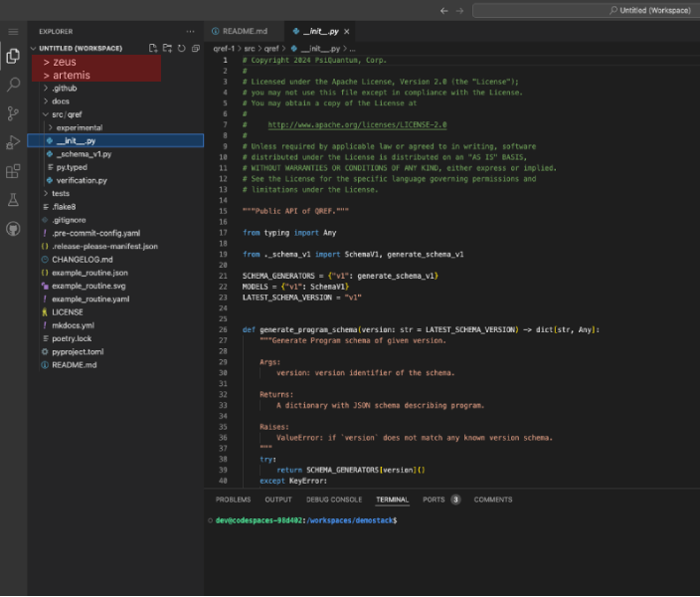Select __init__.py in the file tree
The width and height of the screenshot is (700, 597).
115,140
